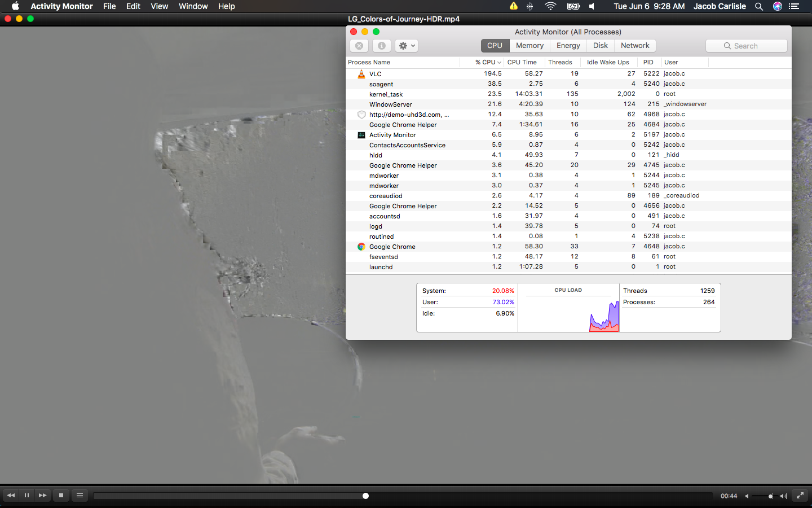The height and width of the screenshot is (508, 812).
Task: Switch to the CPU tab
Action: point(495,46)
